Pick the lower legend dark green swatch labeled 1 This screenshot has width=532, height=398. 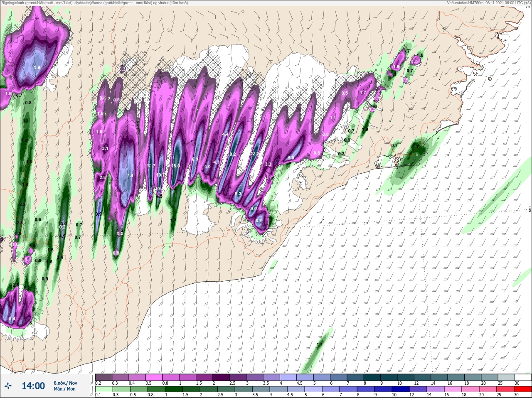click(x=173, y=389)
